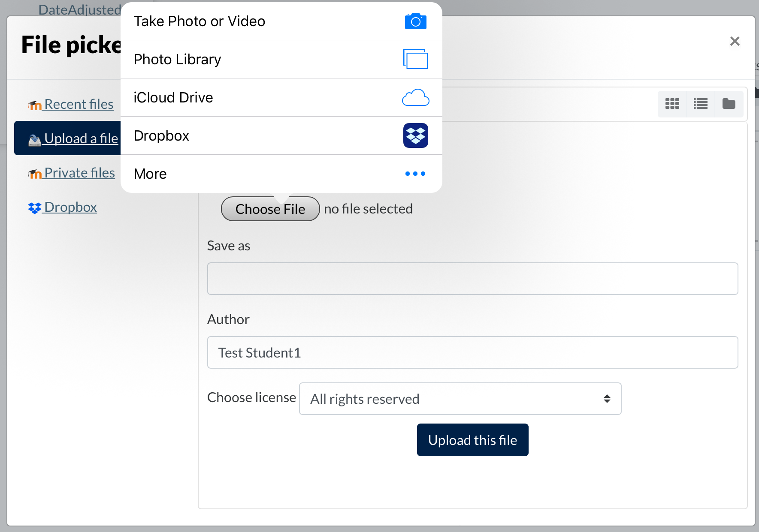Click the upload icon beside Upload a file
The image size is (759, 532).
click(x=35, y=139)
